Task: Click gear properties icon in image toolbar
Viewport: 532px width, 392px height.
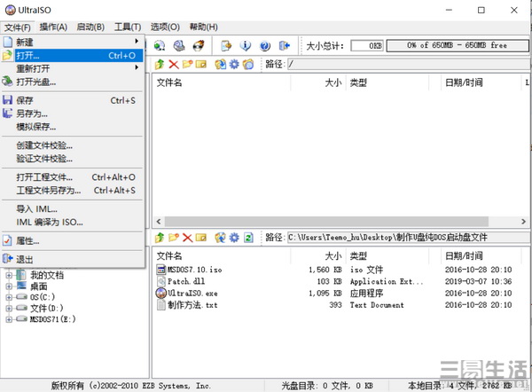Action: pos(234,64)
